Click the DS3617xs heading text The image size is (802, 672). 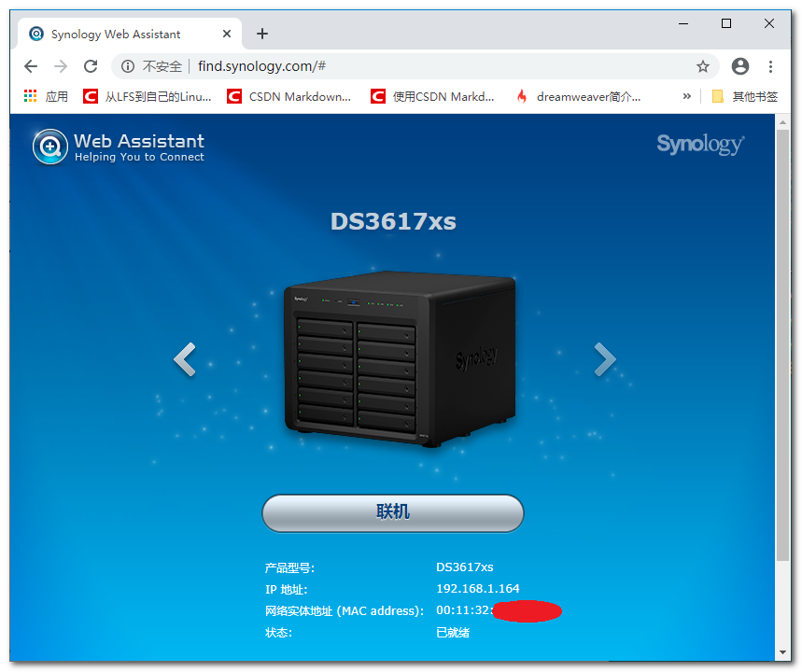click(x=393, y=221)
